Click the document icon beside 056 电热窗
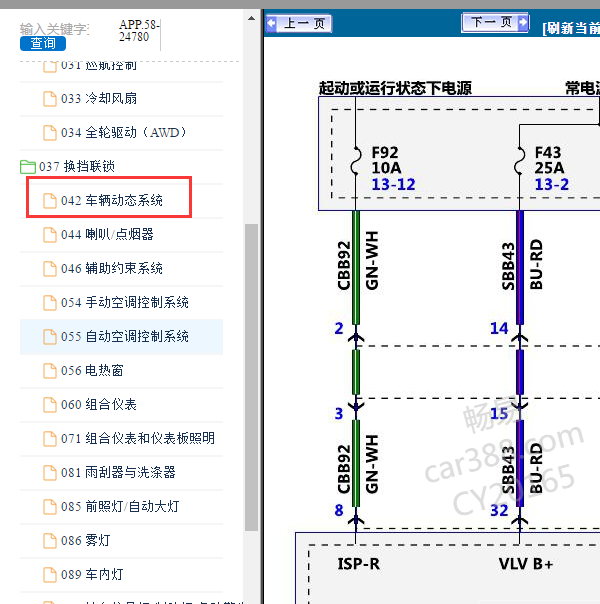The height and width of the screenshot is (604, 600). click(50, 371)
